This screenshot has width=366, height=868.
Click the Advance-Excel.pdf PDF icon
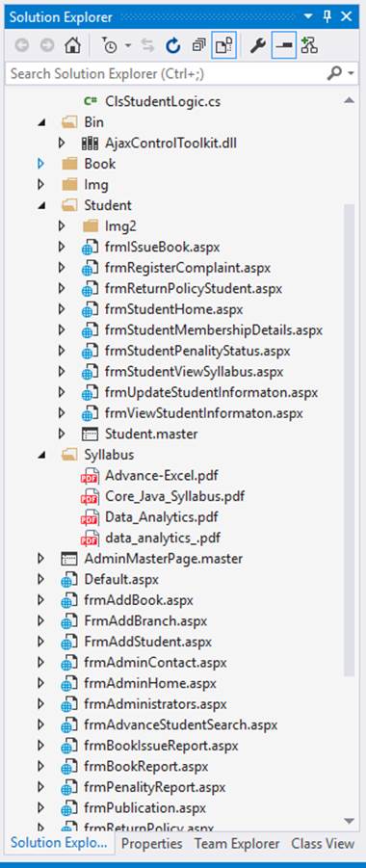90,476
